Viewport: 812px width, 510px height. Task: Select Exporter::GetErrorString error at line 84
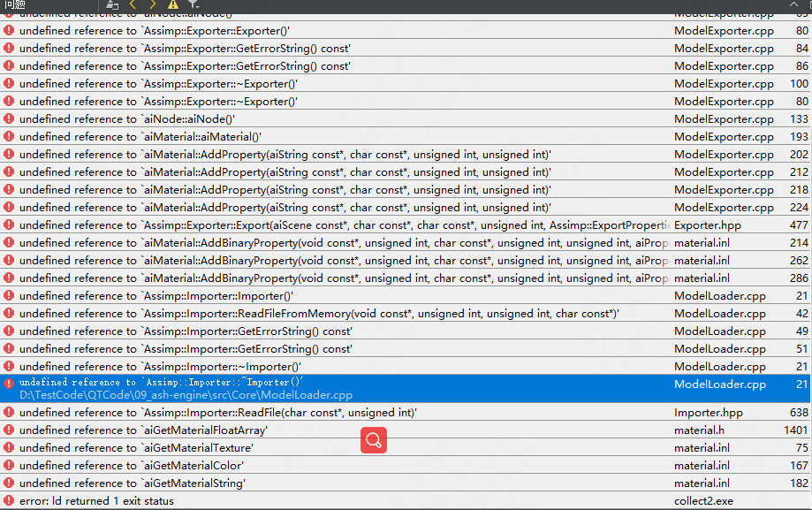click(x=406, y=49)
